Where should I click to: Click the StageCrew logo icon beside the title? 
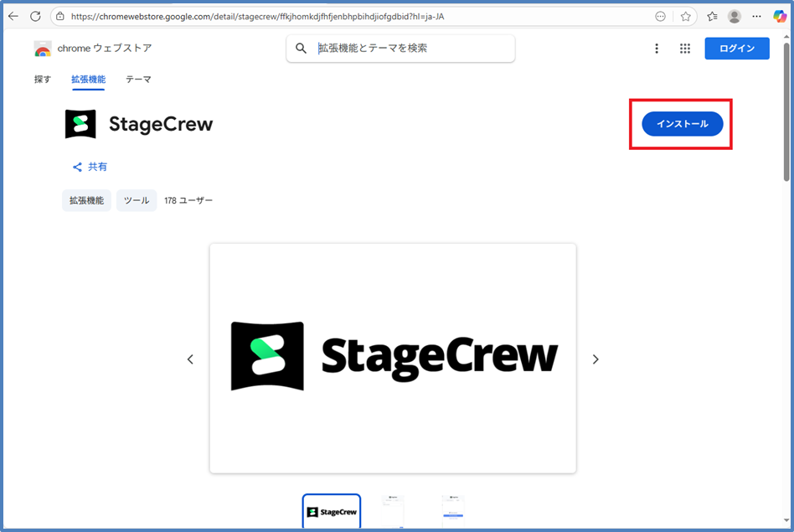pos(80,124)
